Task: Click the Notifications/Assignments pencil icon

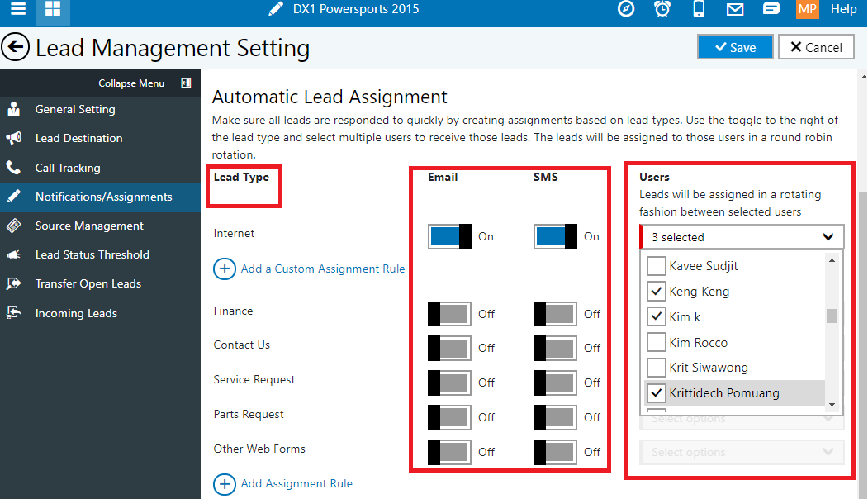Action: tap(14, 197)
